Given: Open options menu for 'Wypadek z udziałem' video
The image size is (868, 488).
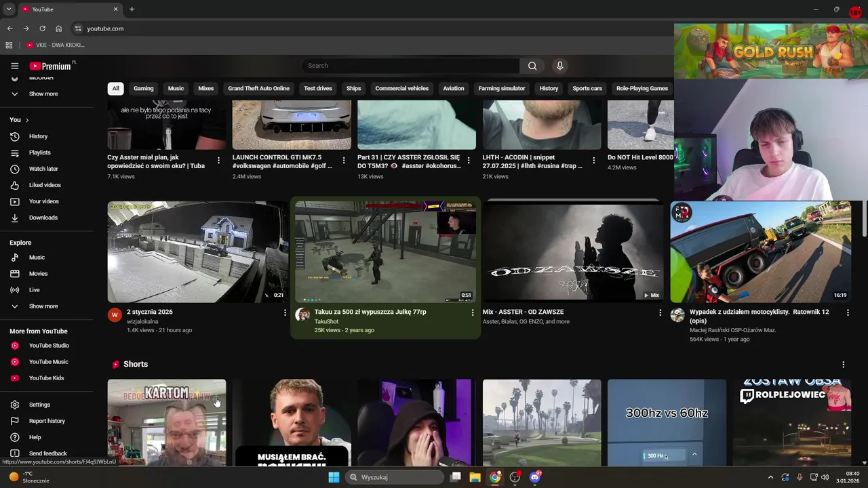Looking at the screenshot, I should point(848,312).
